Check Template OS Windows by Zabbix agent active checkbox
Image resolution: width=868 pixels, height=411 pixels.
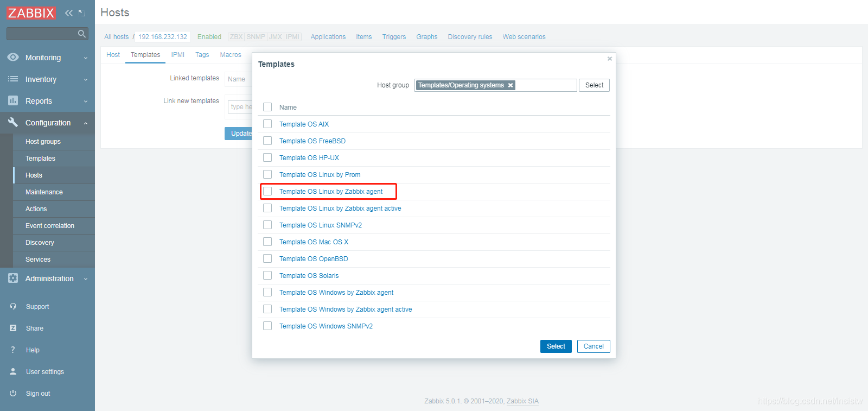(267, 309)
